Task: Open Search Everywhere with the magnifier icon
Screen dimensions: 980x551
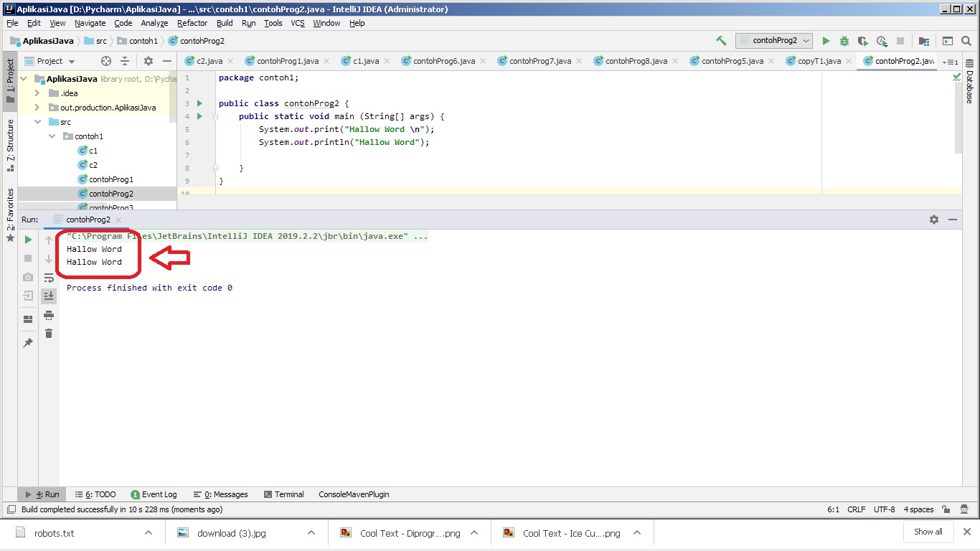Action: [x=965, y=41]
